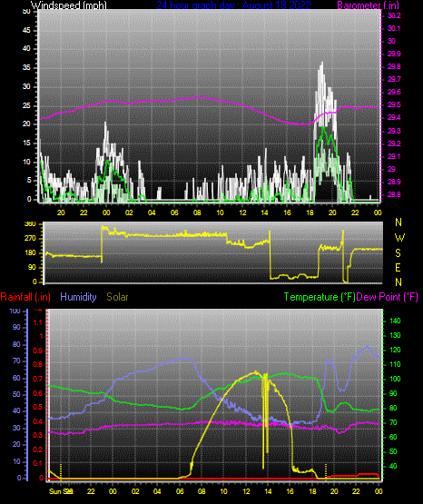This screenshot has width=423, height=504.
Task: Click the "E" compass direction label
Action: click(398, 268)
